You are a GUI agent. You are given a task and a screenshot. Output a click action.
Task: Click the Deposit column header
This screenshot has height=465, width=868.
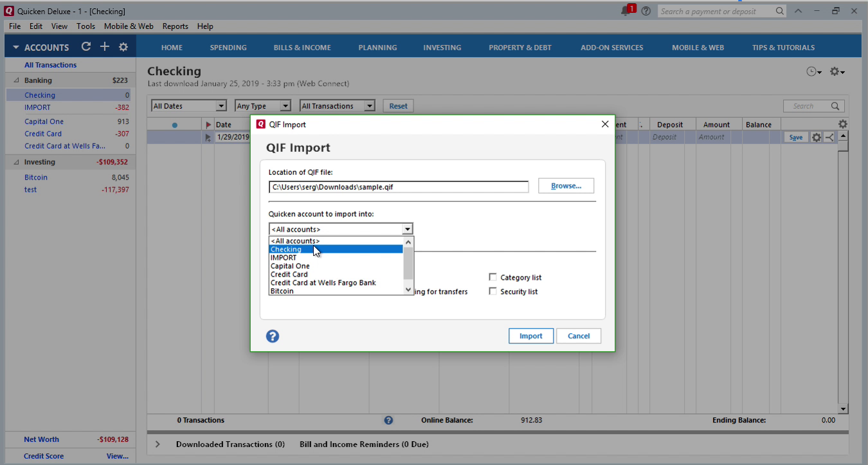tap(670, 125)
